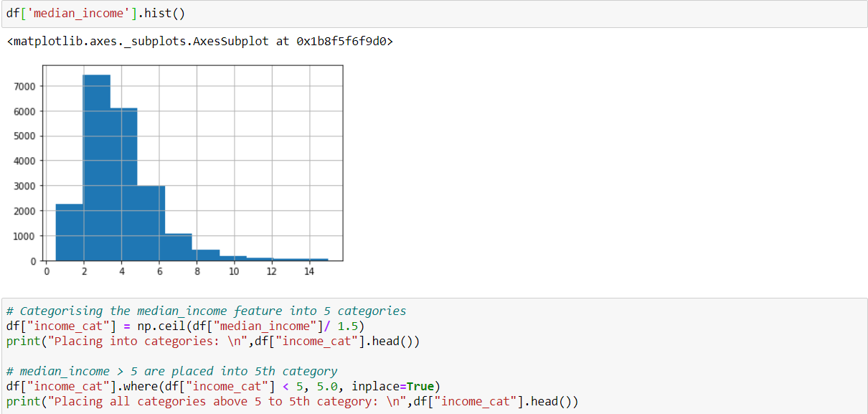The height and width of the screenshot is (414, 868).
Task: Click the x-axis tick label 14
Action: click(310, 271)
